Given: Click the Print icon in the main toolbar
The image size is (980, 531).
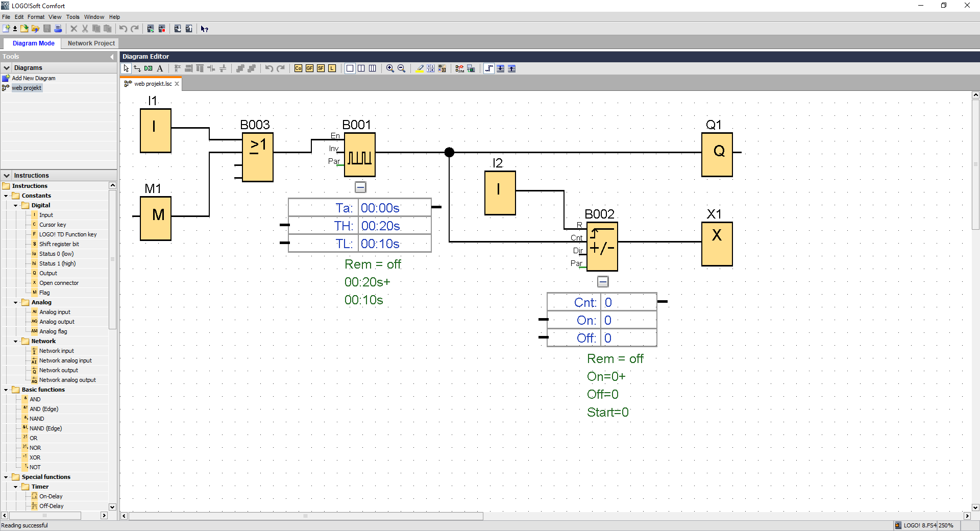Looking at the screenshot, I should [58, 29].
